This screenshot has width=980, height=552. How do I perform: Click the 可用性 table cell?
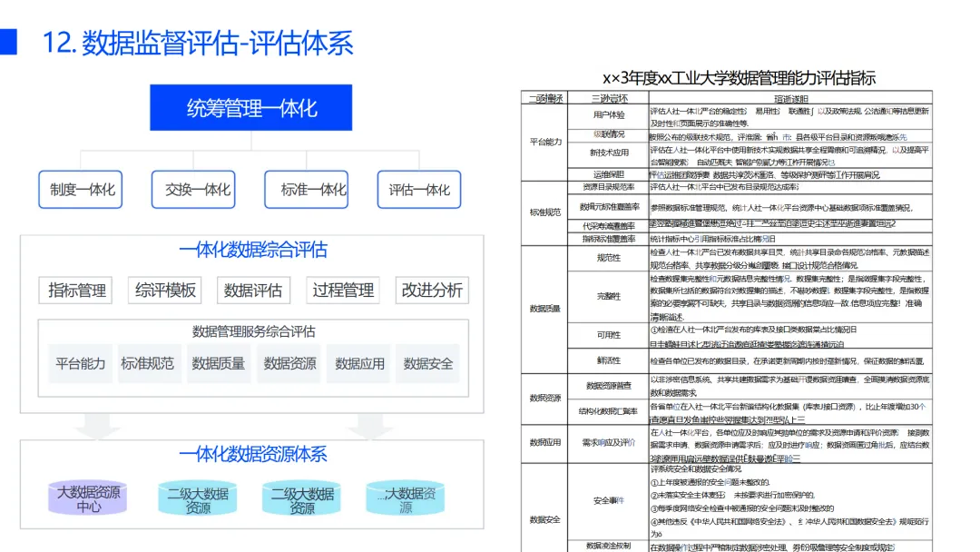tap(608, 335)
